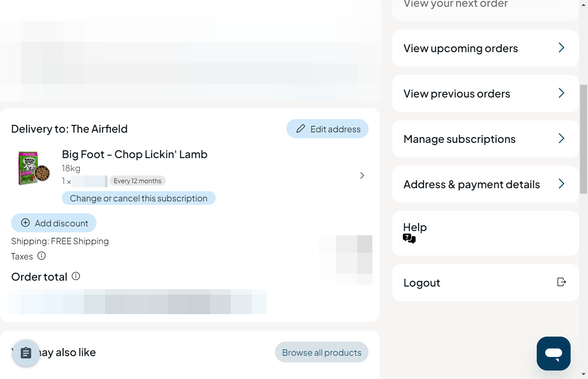Image resolution: width=588 pixels, height=379 pixels.
Task: Click Browse all products button
Action: (322, 352)
